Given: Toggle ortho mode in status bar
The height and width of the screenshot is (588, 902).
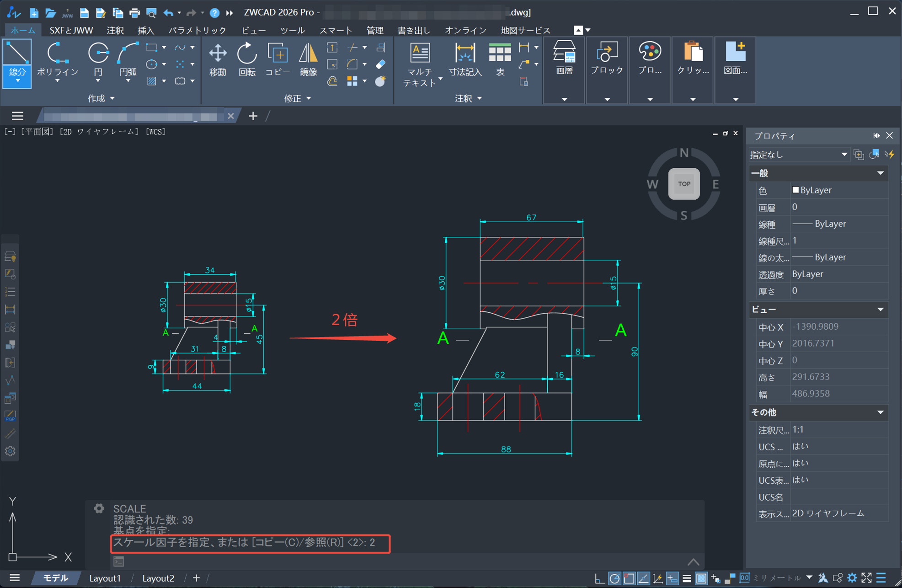Looking at the screenshot, I should coord(599,578).
